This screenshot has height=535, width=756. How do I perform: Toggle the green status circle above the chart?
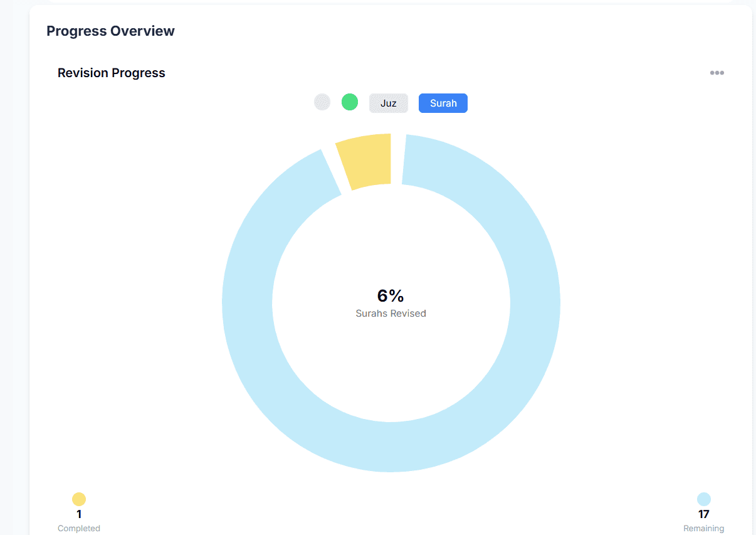350,102
